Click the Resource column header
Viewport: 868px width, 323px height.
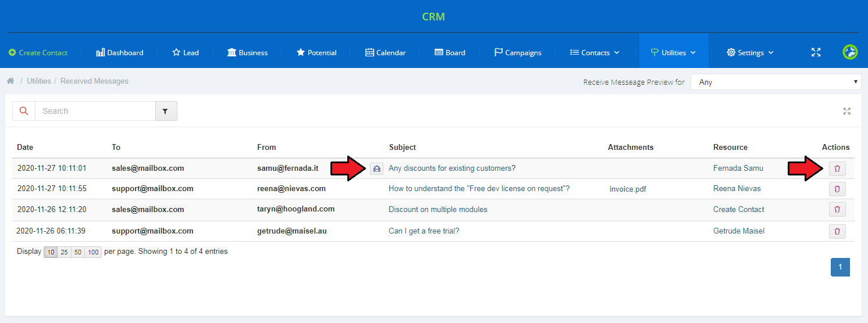tap(730, 147)
